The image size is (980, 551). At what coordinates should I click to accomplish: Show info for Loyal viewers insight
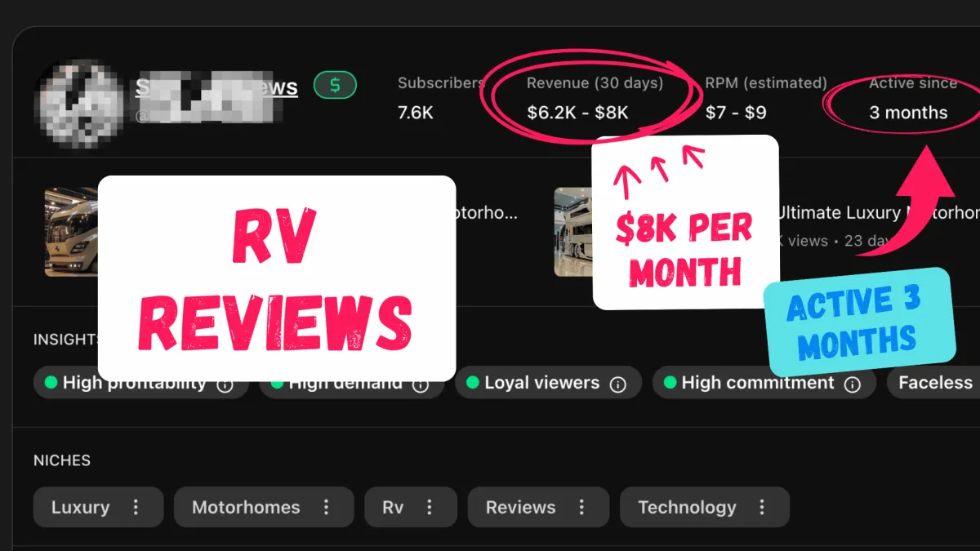click(618, 384)
